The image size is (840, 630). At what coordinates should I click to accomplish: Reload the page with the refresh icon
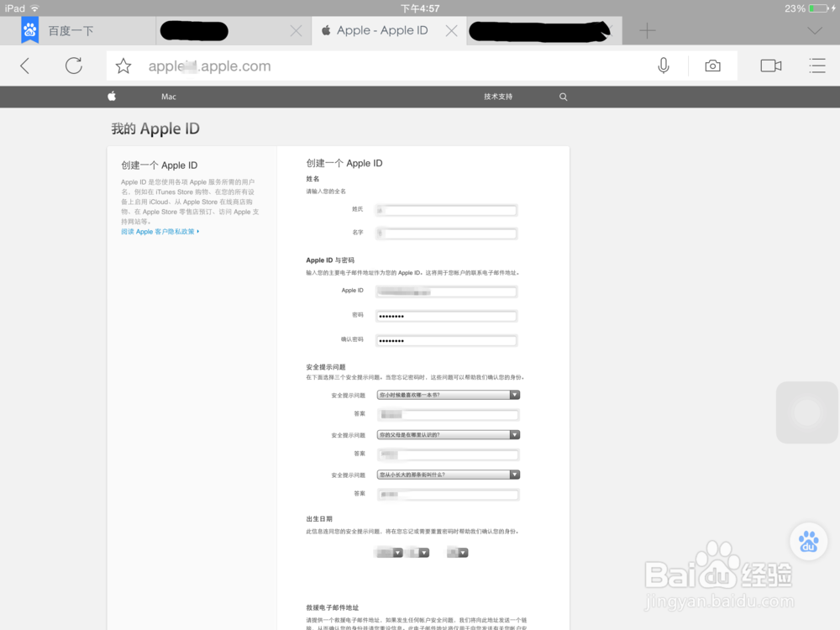[74, 66]
